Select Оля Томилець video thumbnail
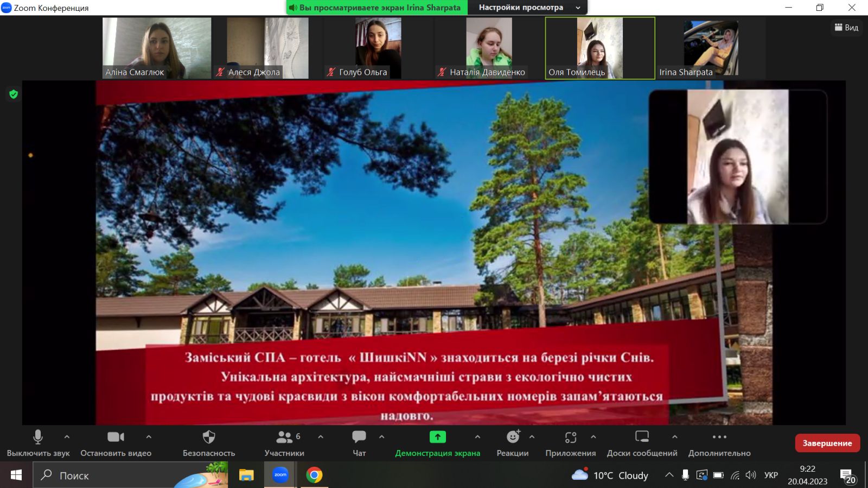Image resolution: width=868 pixels, height=488 pixels. (599, 48)
